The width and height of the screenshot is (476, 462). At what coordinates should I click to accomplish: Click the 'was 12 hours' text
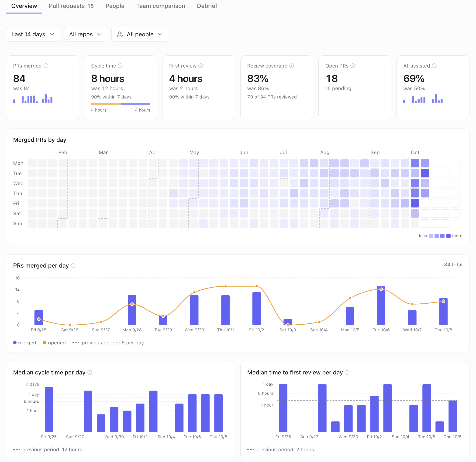[x=107, y=88]
